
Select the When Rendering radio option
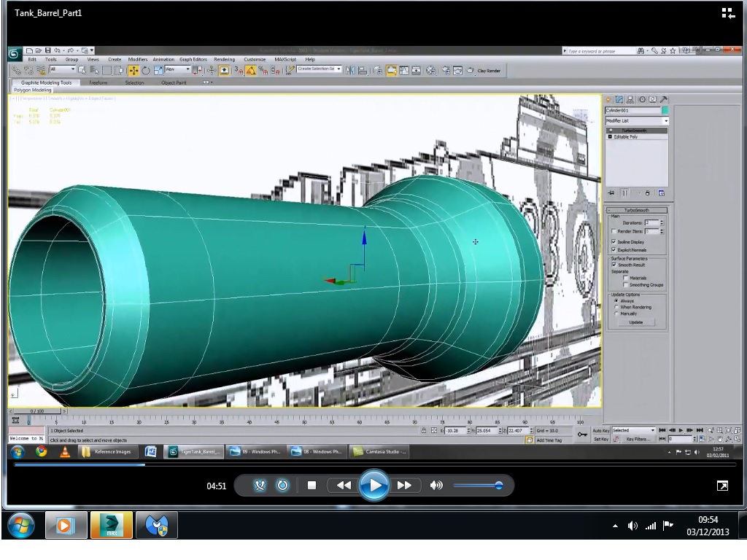point(616,307)
